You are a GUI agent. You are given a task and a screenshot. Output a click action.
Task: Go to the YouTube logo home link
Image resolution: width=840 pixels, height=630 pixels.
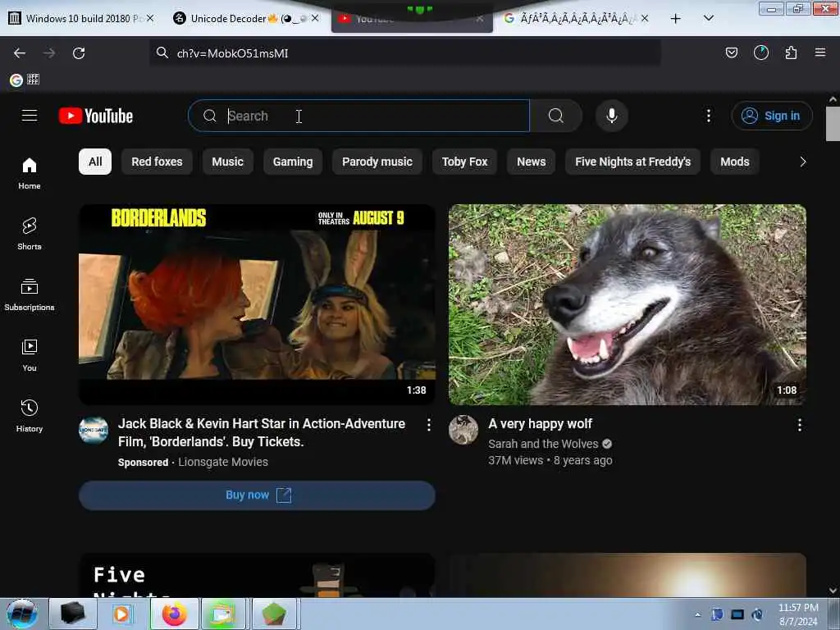pyautogui.click(x=96, y=116)
